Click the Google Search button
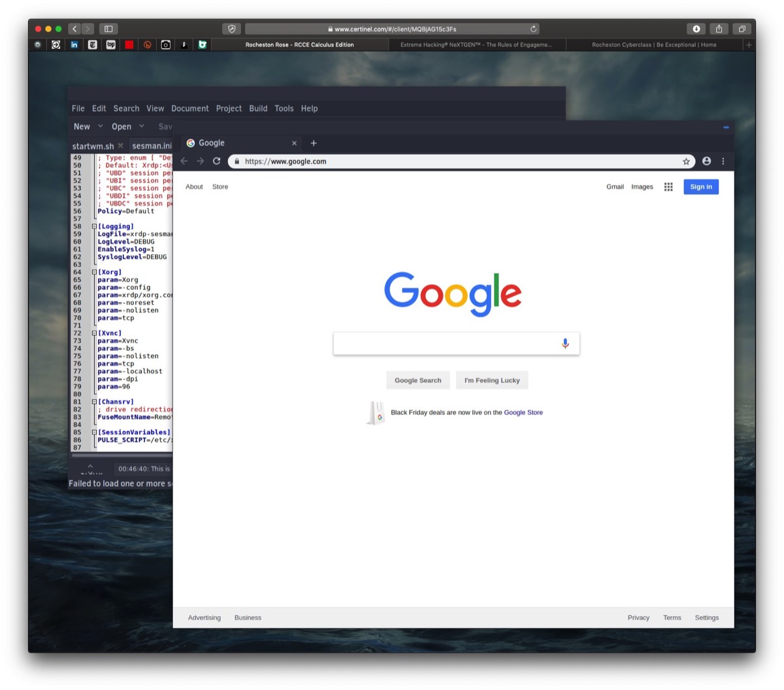784x690 pixels. tap(418, 380)
